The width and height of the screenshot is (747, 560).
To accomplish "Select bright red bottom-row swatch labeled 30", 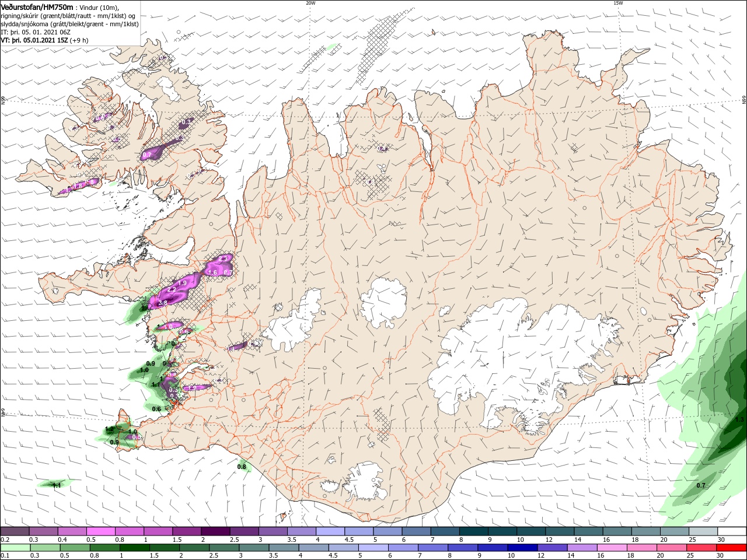I will 731,548.
